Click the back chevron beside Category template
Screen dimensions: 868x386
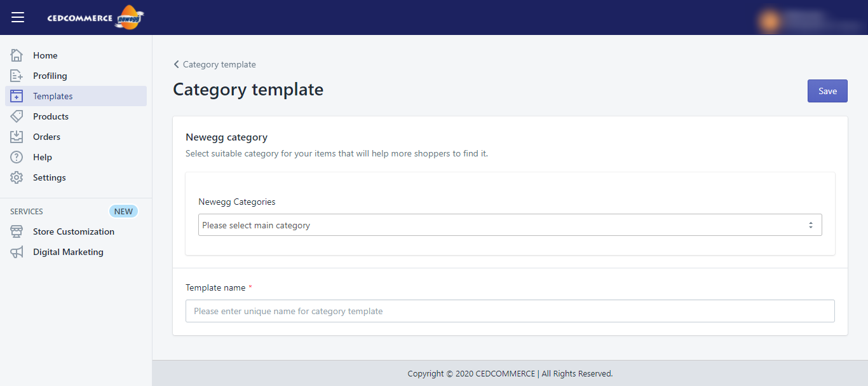pos(176,64)
